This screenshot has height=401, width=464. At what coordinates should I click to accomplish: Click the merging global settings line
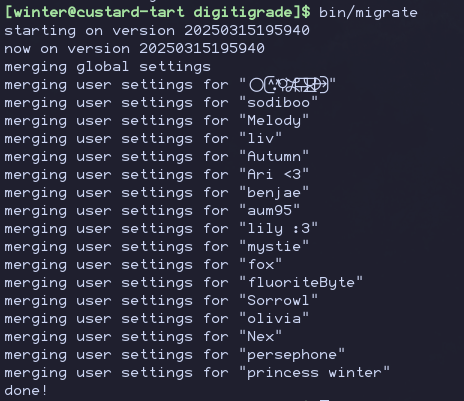pos(107,67)
